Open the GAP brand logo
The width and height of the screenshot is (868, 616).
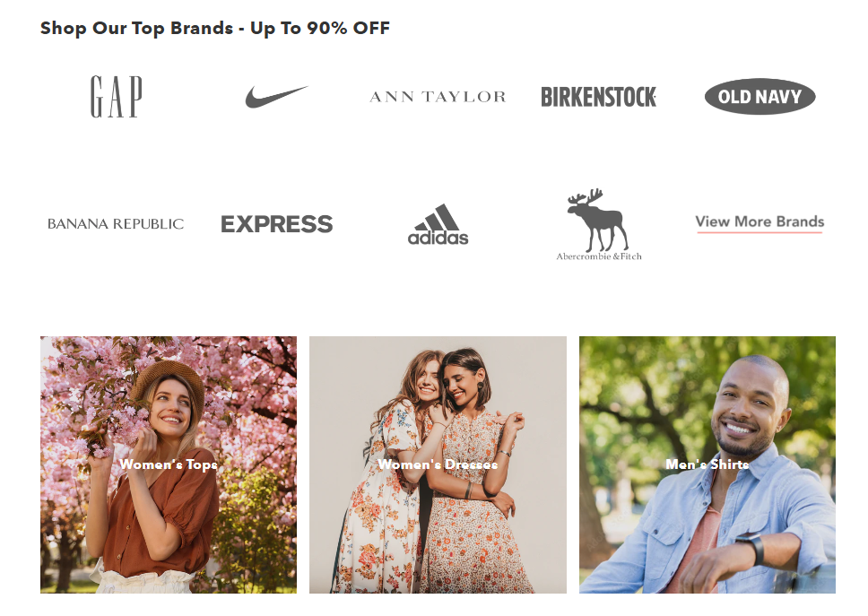pos(117,97)
